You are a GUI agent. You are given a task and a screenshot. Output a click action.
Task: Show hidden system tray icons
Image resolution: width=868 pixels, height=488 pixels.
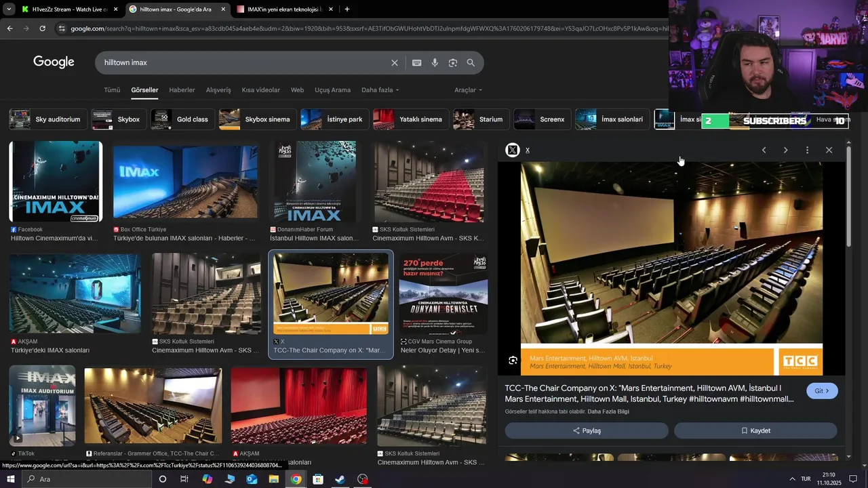792,479
